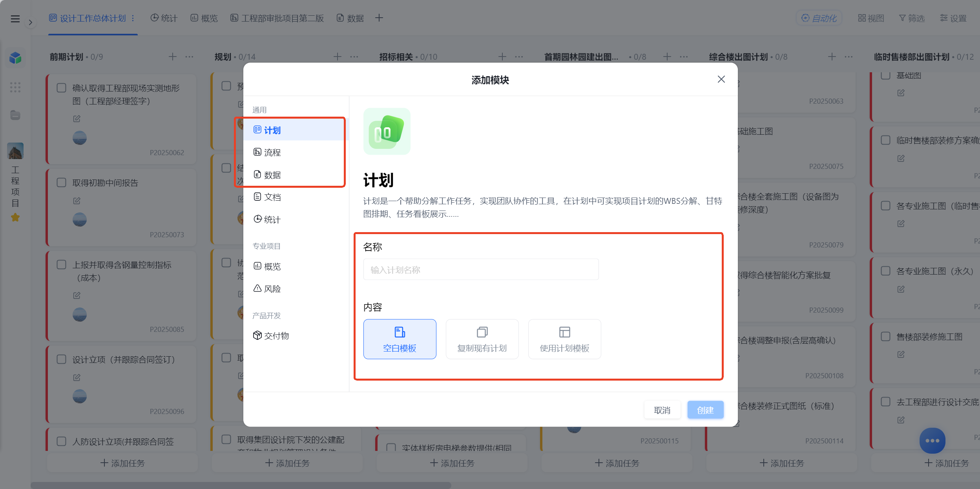Switch to the 数据 tab
Viewport: 980px width, 489px height.
tap(350, 18)
